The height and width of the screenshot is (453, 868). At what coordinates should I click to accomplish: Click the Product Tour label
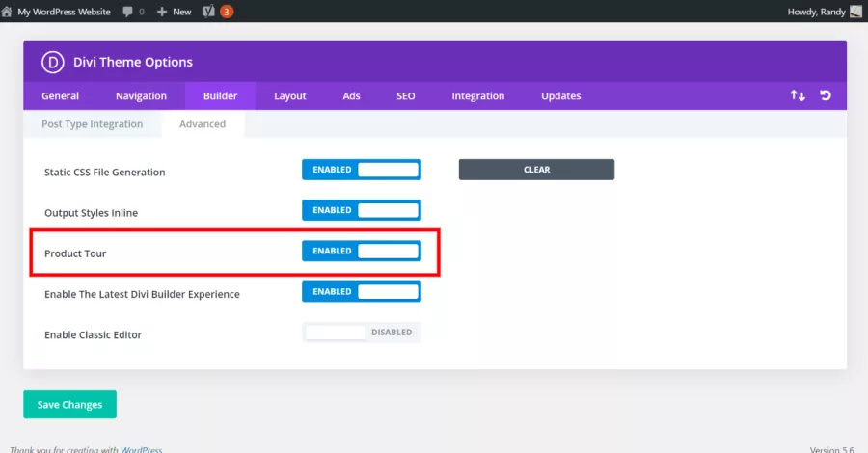click(75, 253)
